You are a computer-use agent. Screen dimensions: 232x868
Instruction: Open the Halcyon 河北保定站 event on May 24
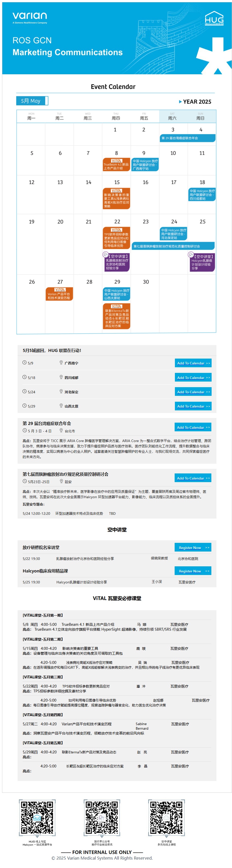coord(173,234)
